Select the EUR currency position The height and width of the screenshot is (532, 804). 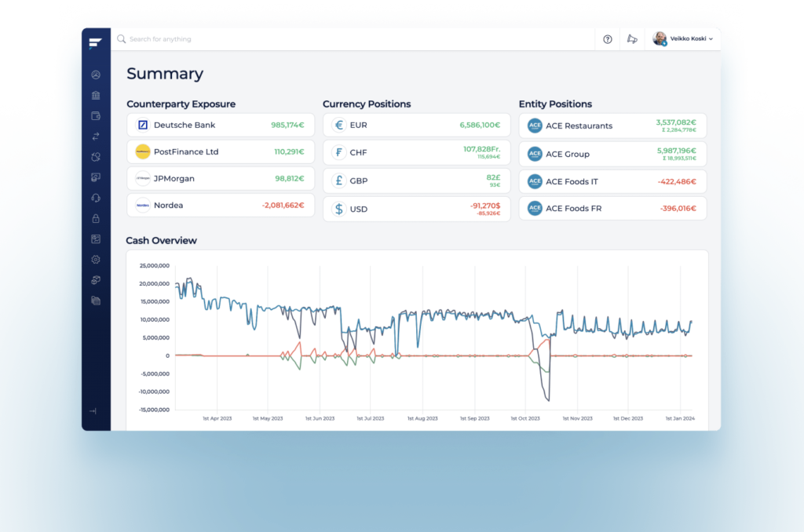[x=417, y=125]
